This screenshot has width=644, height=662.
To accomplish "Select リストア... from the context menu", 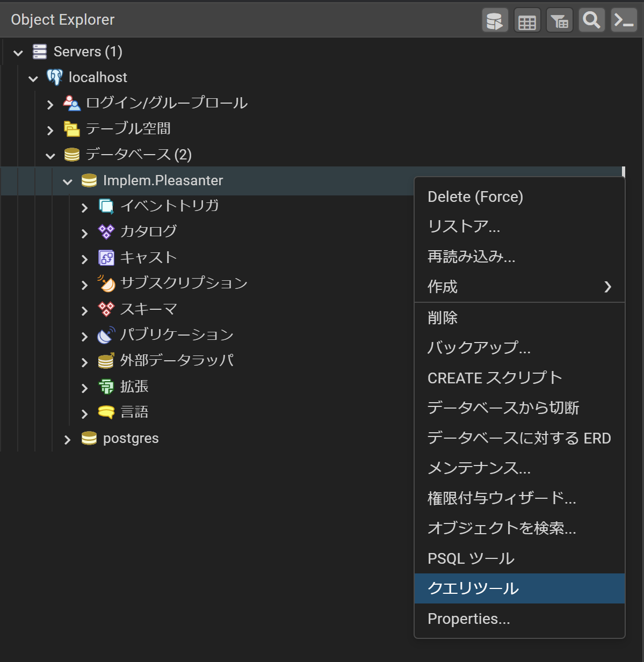I will pos(519,227).
